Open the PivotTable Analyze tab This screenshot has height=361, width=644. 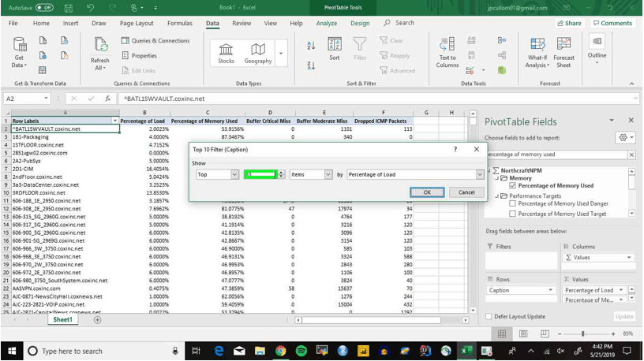click(x=327, y=24)
